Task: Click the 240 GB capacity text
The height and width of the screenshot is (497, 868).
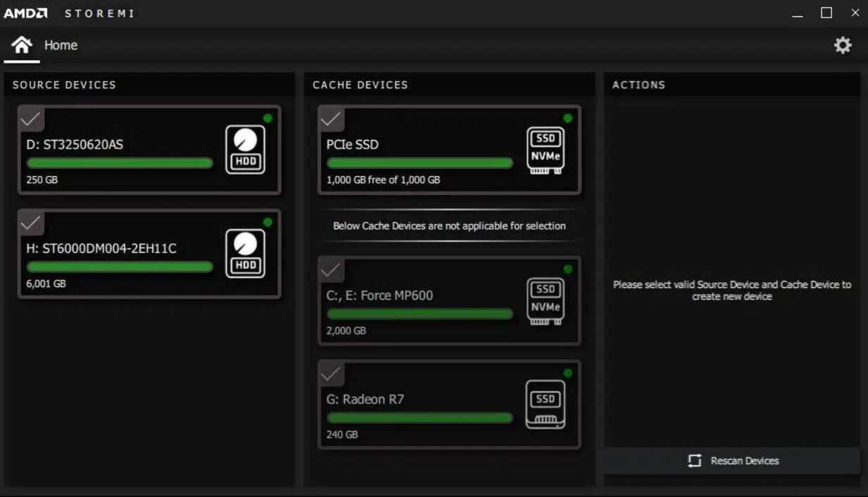Action: tap(342, 434)
